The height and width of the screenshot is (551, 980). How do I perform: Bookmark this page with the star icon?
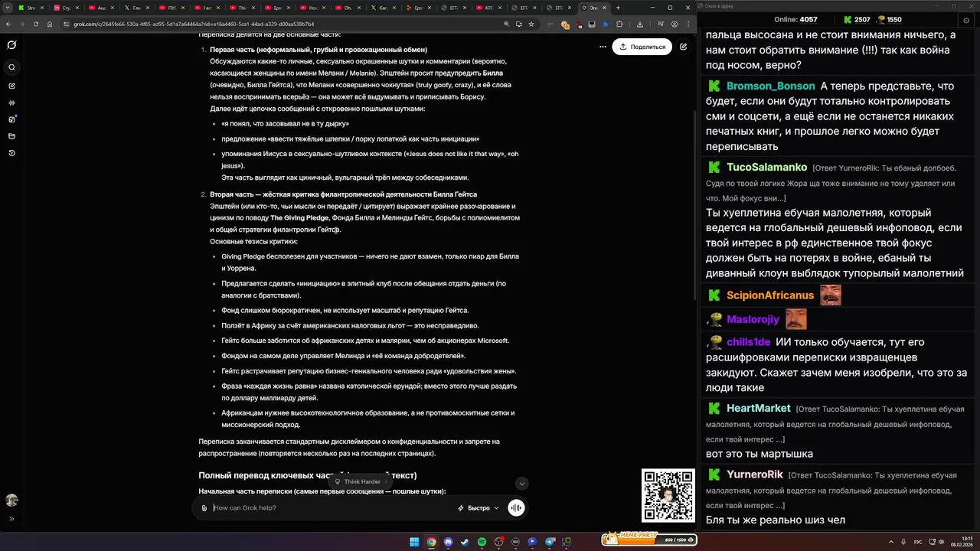(531, 24)
